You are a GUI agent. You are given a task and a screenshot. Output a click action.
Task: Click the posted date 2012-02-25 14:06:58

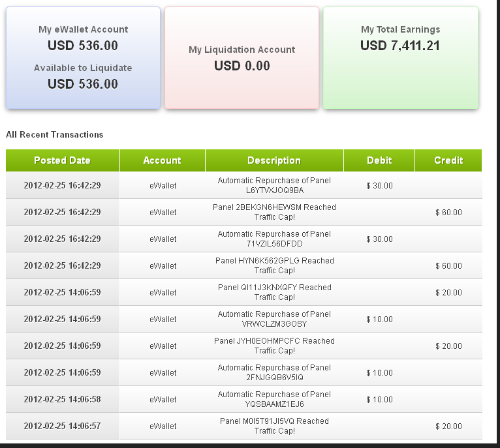point(63,399)
